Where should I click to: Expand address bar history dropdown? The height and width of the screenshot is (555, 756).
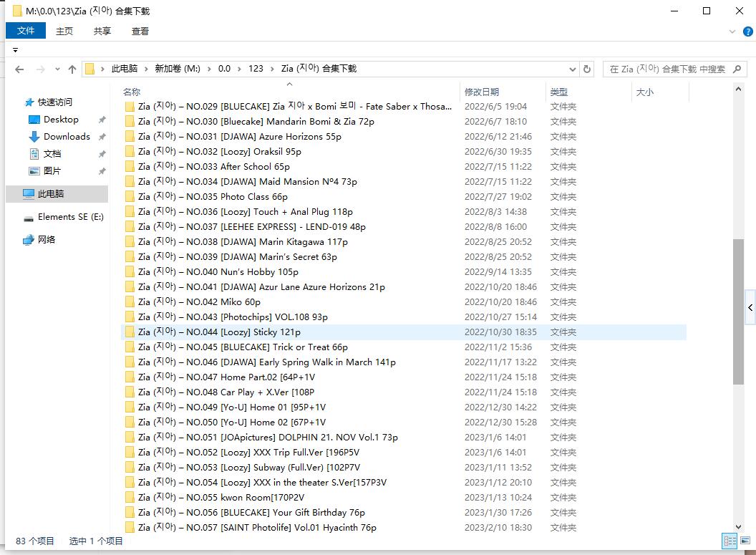pos(572,69)
